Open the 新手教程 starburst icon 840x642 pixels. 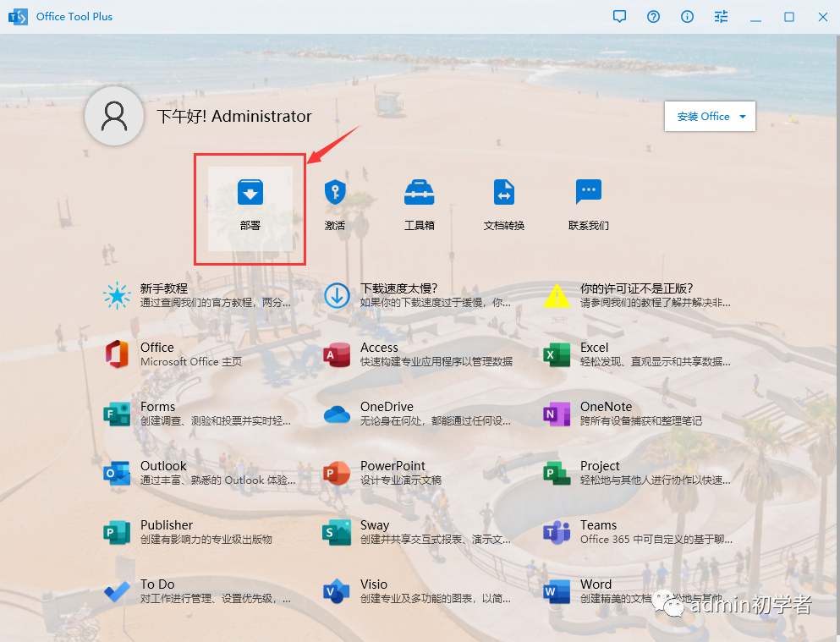pyautogui.click(x=117, y=295)
